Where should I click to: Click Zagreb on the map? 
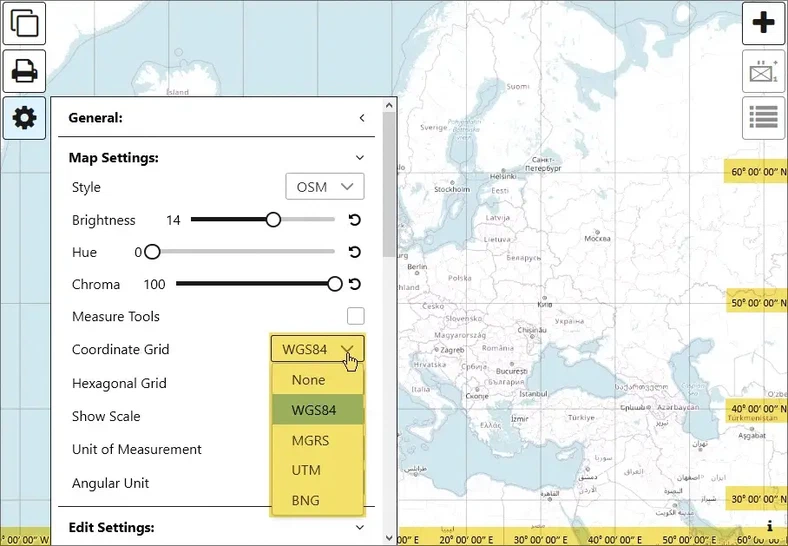pyautogui.click(x=452, y=350)
